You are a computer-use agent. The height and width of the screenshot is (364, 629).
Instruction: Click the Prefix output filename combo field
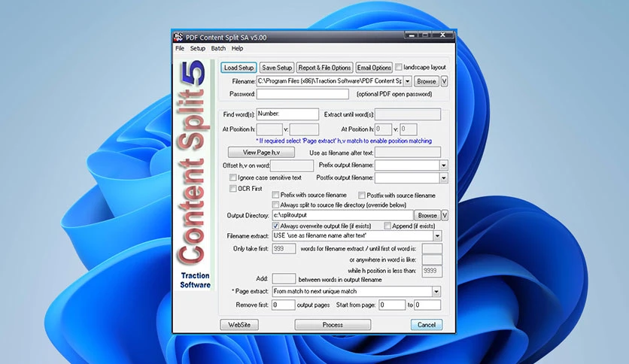point(407,165)
